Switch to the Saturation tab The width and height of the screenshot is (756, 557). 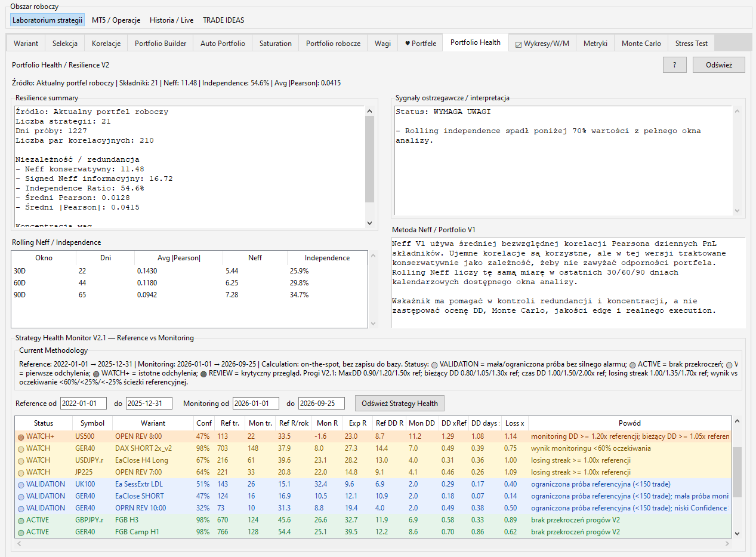[x=276, y=44]
